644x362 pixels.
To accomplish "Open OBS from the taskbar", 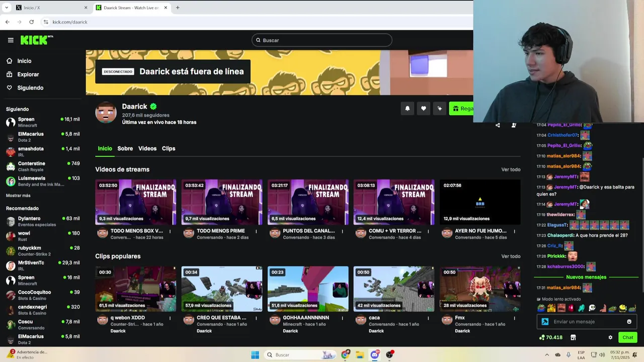I will tap(389, 355).
